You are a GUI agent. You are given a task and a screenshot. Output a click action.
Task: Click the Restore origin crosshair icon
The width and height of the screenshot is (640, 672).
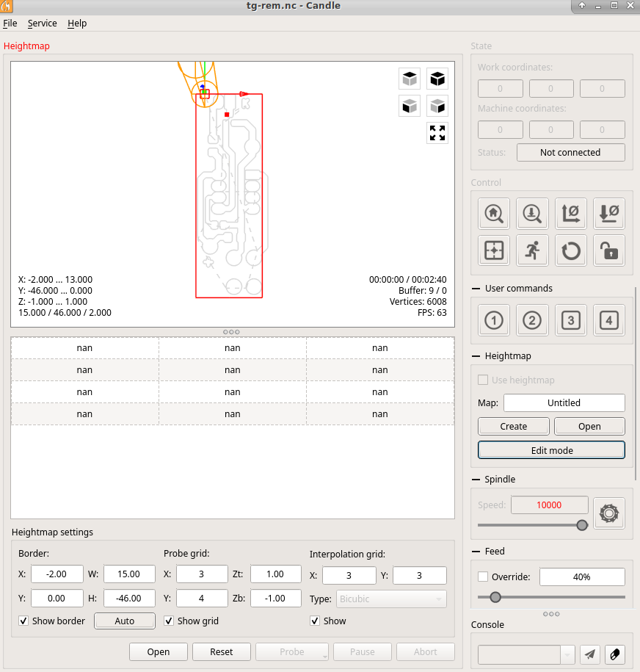coord(494,250)
